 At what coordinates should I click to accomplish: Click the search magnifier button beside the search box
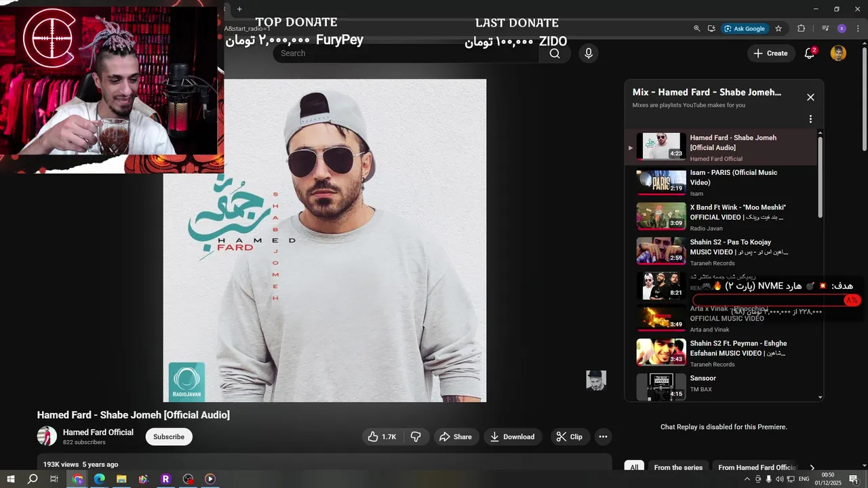[555, 54]
